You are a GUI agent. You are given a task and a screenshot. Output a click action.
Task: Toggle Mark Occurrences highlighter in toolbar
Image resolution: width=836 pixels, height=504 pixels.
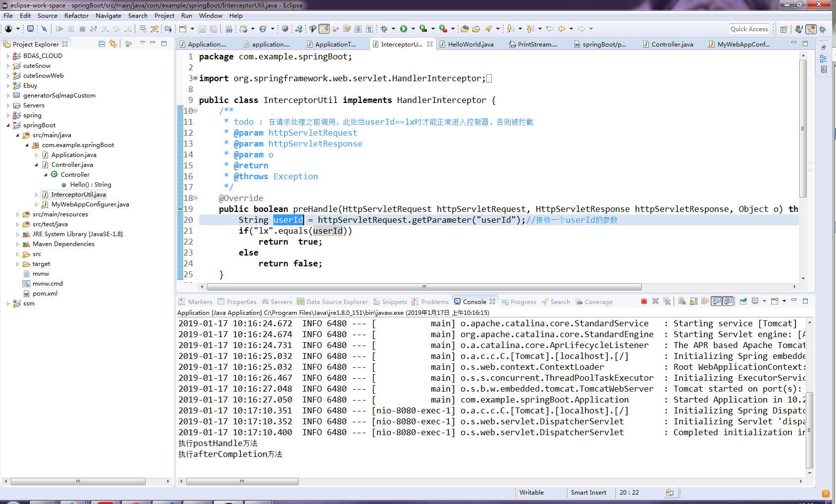(x=324, y=29)
